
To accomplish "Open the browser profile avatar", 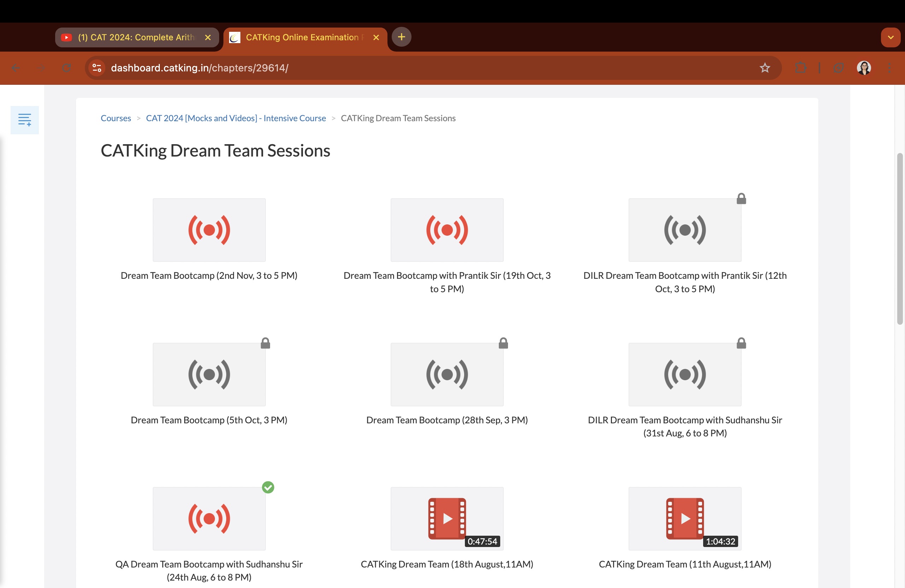I will [x=864, y=68].
